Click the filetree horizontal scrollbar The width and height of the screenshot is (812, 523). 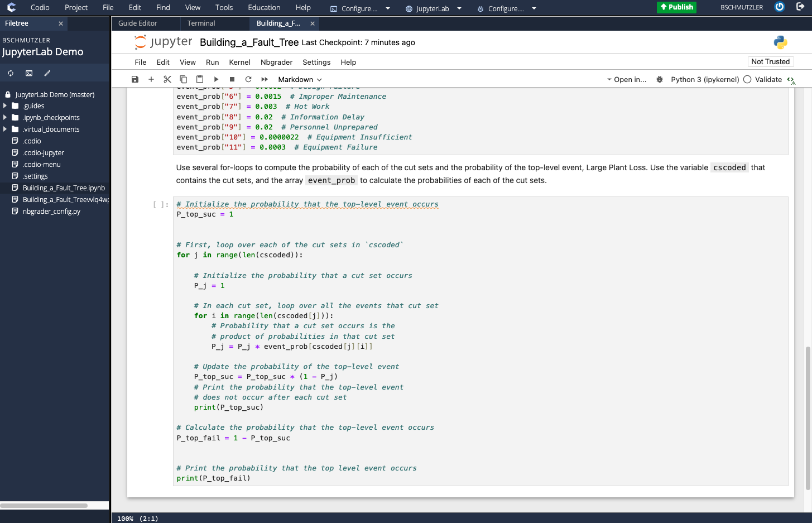tap(44, 506)
